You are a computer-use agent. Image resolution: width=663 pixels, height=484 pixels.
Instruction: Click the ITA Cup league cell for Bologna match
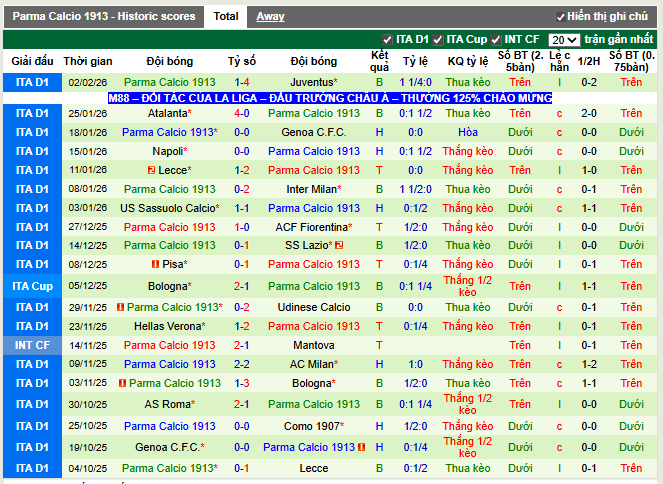pos(33,286)
